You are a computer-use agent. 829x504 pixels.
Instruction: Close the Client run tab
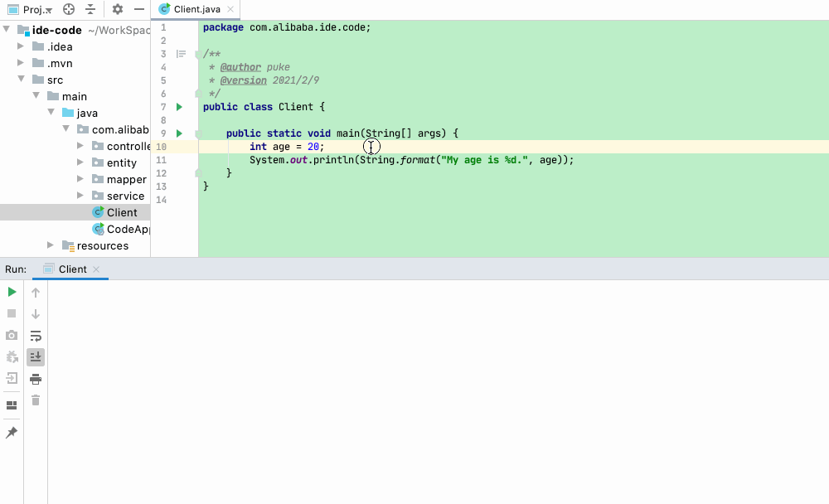(x=96, y=269)
